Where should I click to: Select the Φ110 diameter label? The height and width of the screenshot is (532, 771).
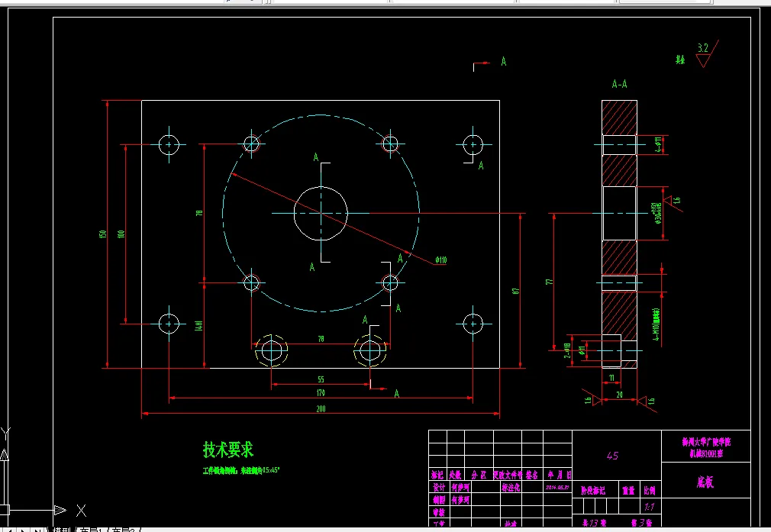[x=441, y=260]
